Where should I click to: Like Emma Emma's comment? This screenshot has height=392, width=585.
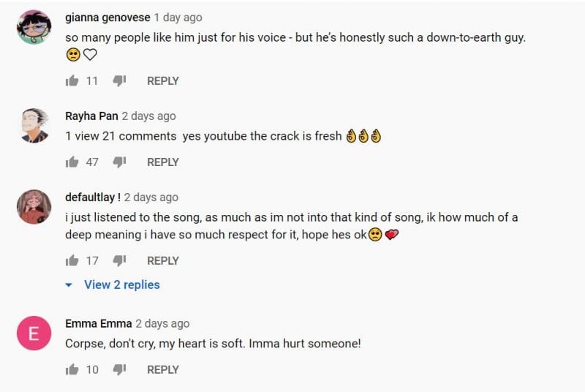(x=72, y=370)
